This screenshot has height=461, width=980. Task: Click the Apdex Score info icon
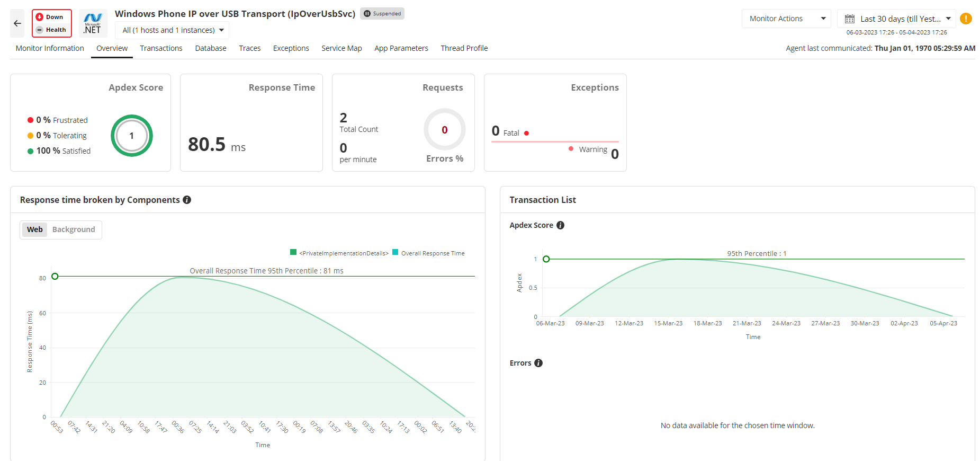(x=560, y=225)
